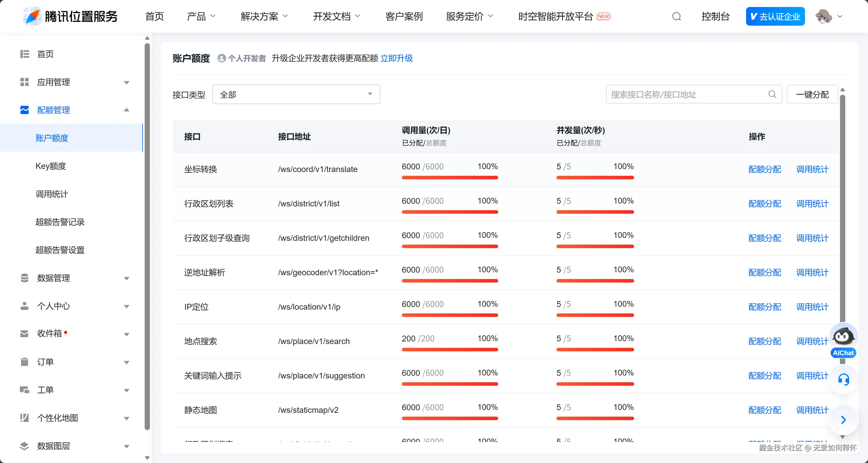Screen dimensions: 868x463
Task: Click the 收件箱 envelope icon in sidebar
Action: coord(24,334)
